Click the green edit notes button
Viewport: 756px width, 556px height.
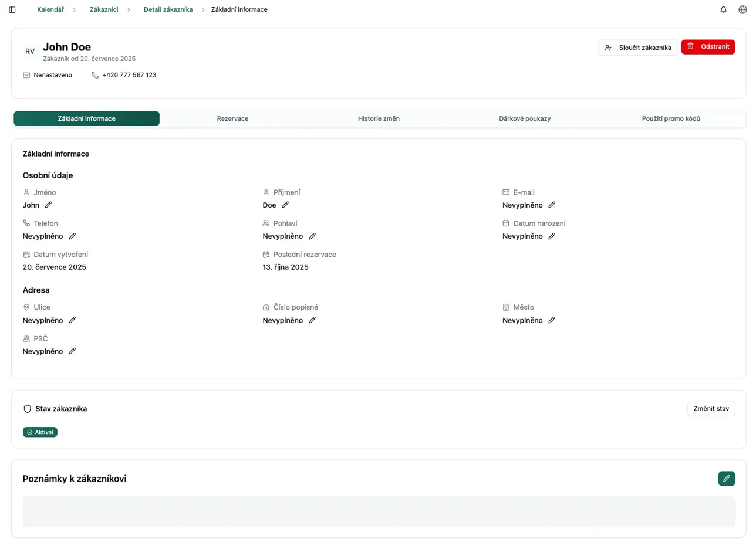tap(726, 479)
